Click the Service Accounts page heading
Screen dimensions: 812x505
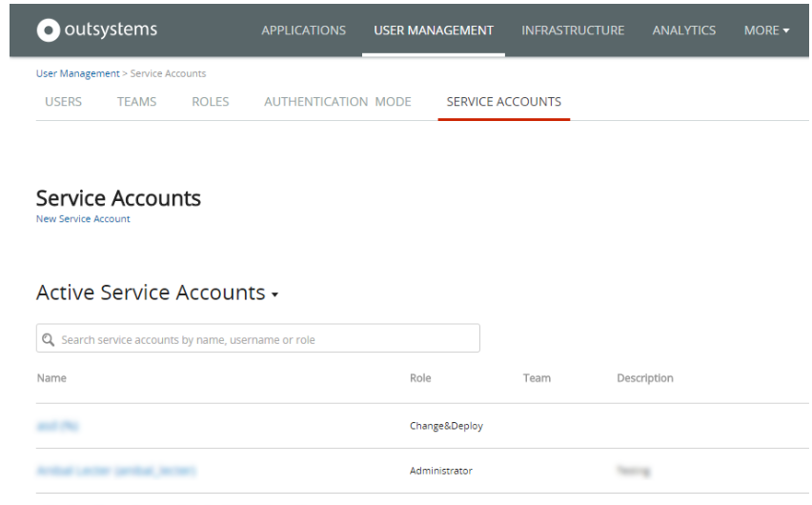coord(118,198)
